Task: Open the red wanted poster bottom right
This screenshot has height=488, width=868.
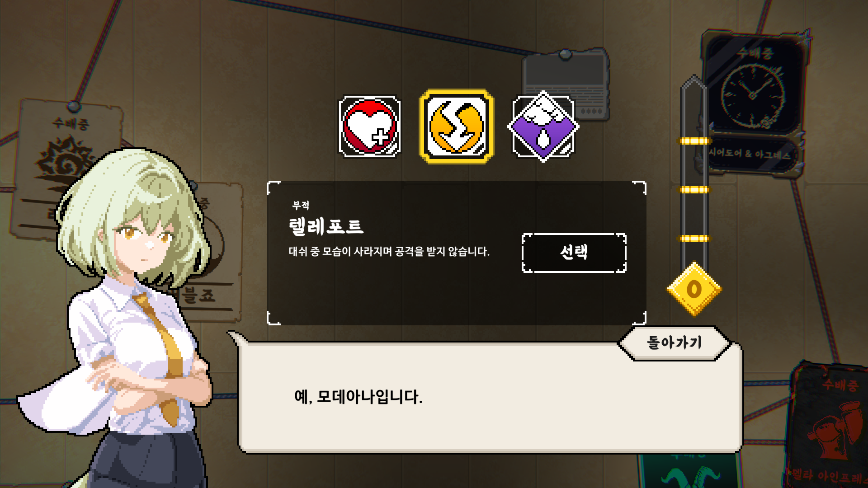Action: point(830,425)
